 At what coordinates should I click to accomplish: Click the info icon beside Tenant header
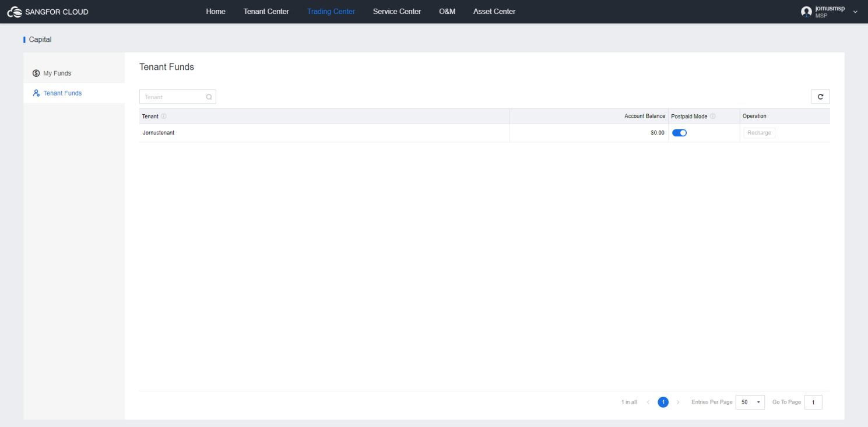coord(164,117)
